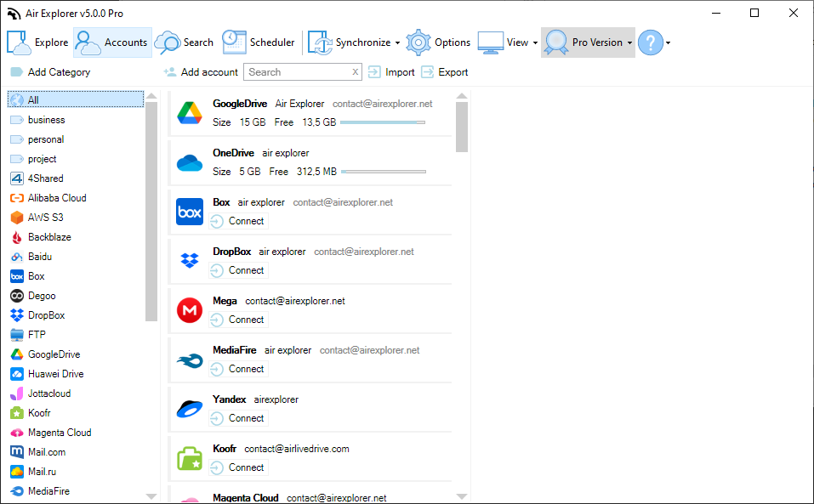Click the OneDrive storage usage bar

(384, 172)
